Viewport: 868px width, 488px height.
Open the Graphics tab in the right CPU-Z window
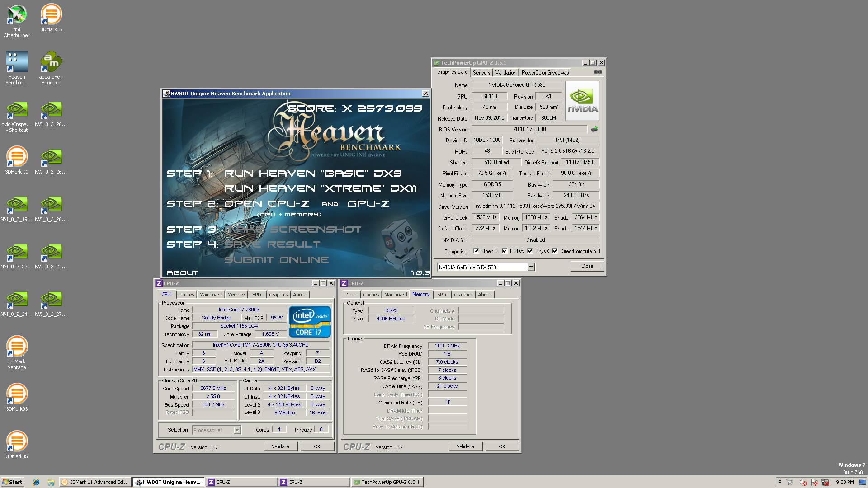(463, 295)
